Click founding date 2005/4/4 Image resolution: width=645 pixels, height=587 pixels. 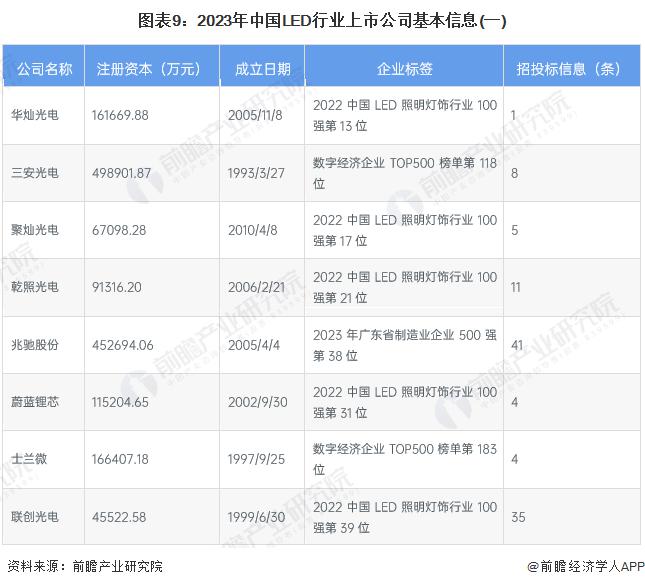[254, 345]
